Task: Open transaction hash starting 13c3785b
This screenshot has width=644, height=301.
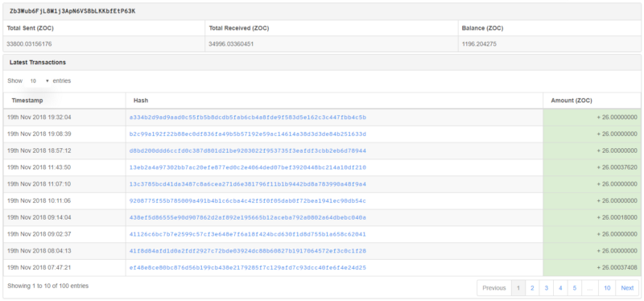Action: pyautogui.click(x=248, y=184)
